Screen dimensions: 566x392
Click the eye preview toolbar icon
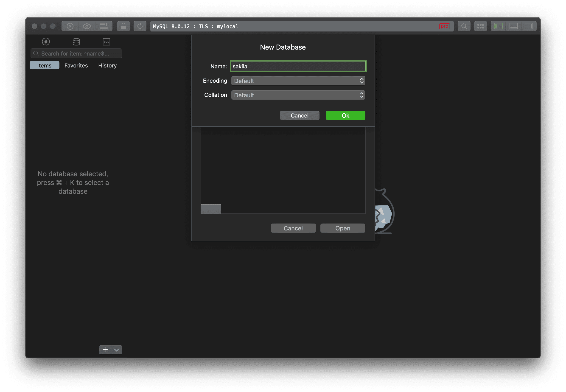87,26
